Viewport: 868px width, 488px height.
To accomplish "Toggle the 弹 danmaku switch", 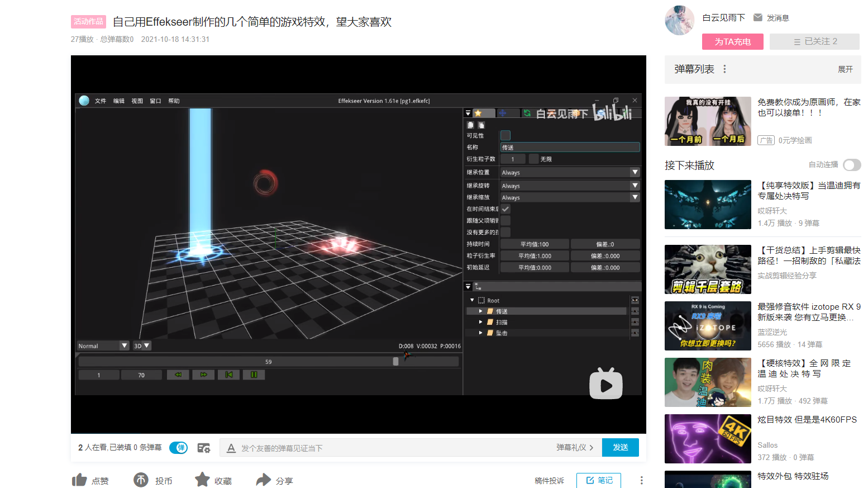I will (x=179, y=448).
